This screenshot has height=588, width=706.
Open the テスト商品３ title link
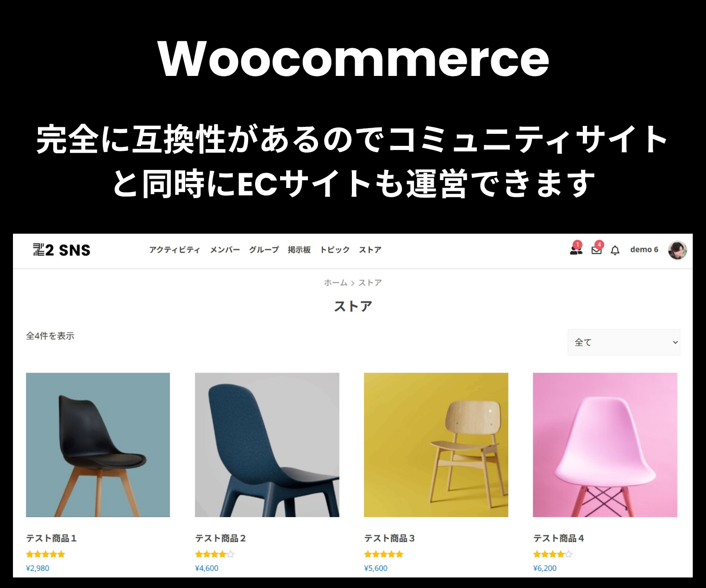tap(389, 538)
